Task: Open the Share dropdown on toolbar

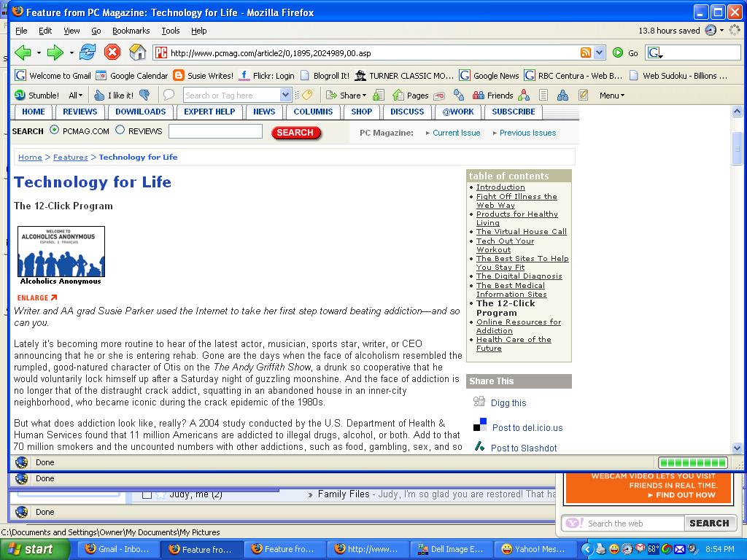Action: (x=347, y=96)
